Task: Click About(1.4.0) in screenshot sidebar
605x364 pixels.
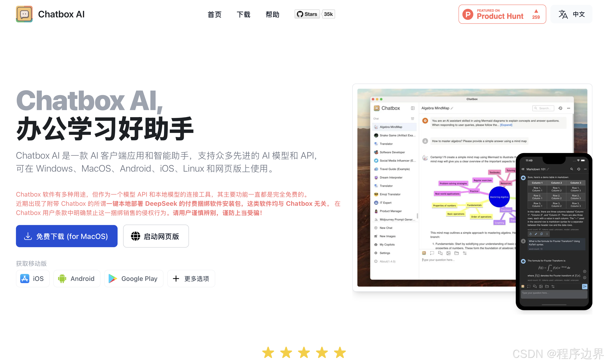Action: click(385, 261)
